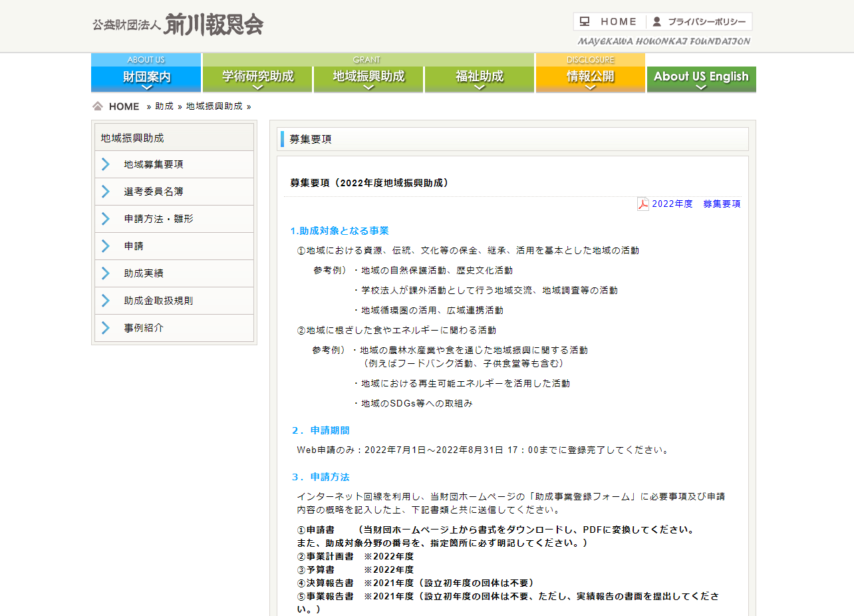Viewport: 854px width, 616px height.
Task: Click the arrow icon beside 選考委員名簿
Action: coord(106,192)
